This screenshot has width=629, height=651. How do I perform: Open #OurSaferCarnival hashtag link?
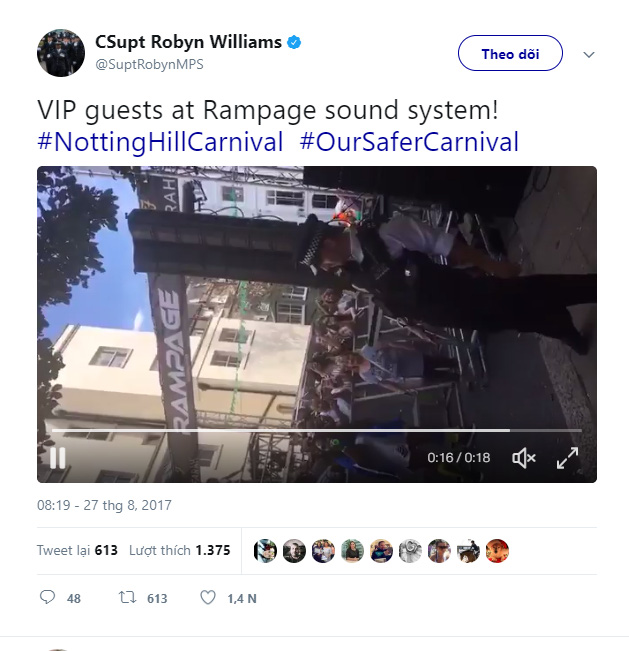(409, 142)
